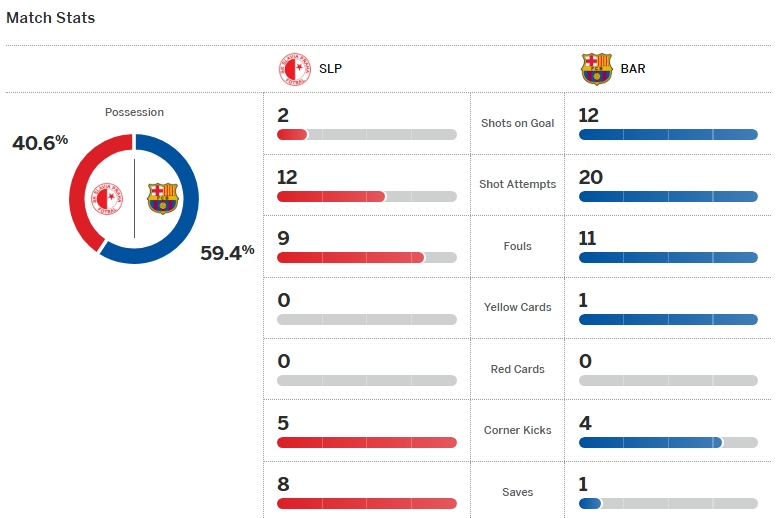Click the Barcelona crest in header
The image size is (779, 518).
point(596,69)
